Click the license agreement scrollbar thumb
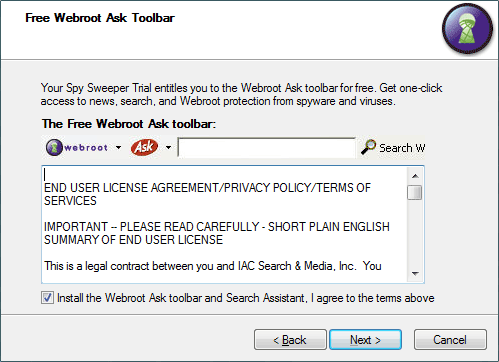This screenshot has height=362, width=499. pyautogui.click(x=415, y=192)
